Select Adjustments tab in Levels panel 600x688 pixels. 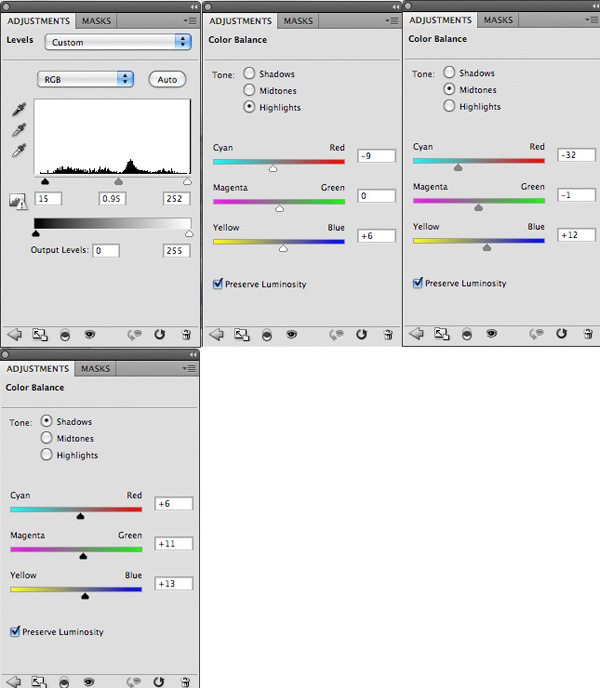click(x=39, y=21)
